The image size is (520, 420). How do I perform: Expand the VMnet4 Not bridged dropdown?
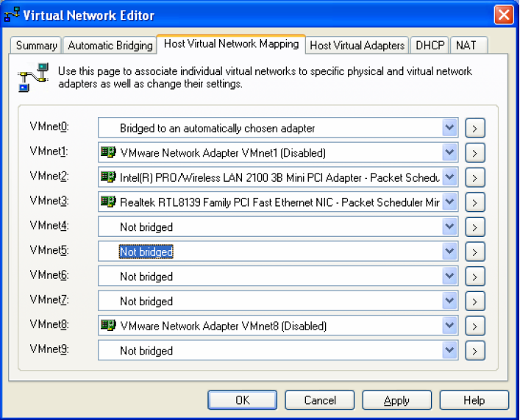pyautogui.click(x=449, y=227)
